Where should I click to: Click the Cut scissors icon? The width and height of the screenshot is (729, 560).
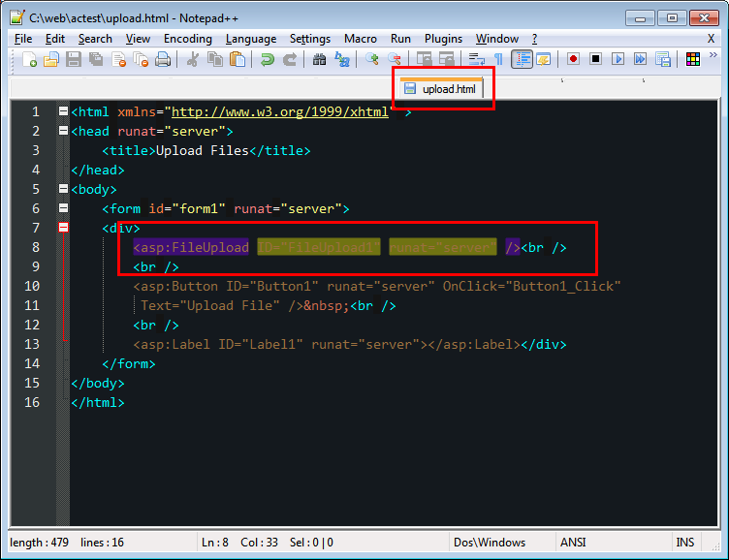pos(192,60)
